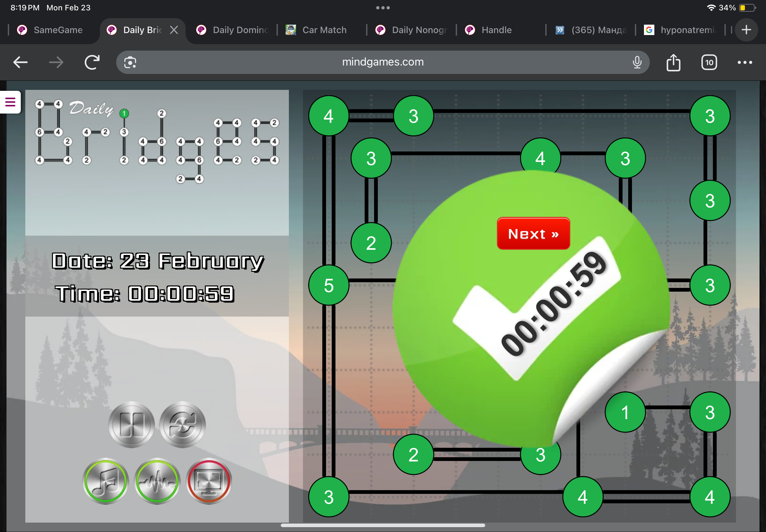The height and width of the screenshot is (532, 766).
Task: Open the tab overview showing 10
Action: [709, 62]
